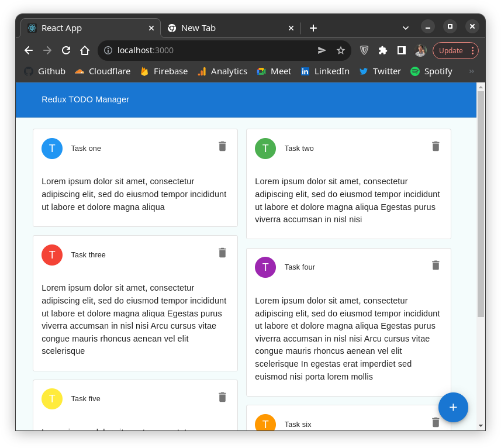
Task: View site information icon in address bar
Action: (x=108, y=50)
